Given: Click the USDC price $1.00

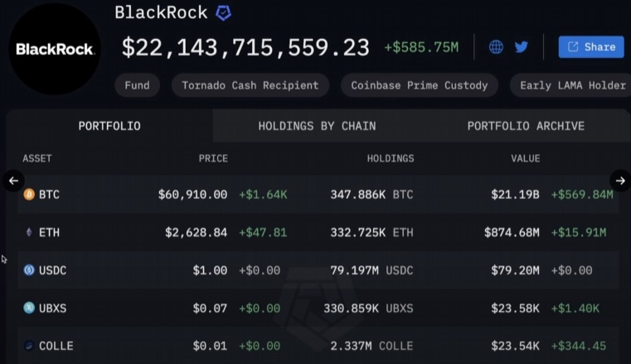Looking at the screenshot, I should coord(210,270).
